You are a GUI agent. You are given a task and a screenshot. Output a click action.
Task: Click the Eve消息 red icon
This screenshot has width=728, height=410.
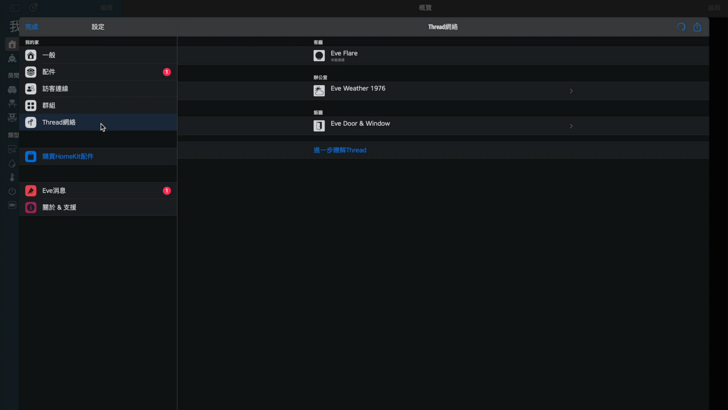(x=31, y=191)
